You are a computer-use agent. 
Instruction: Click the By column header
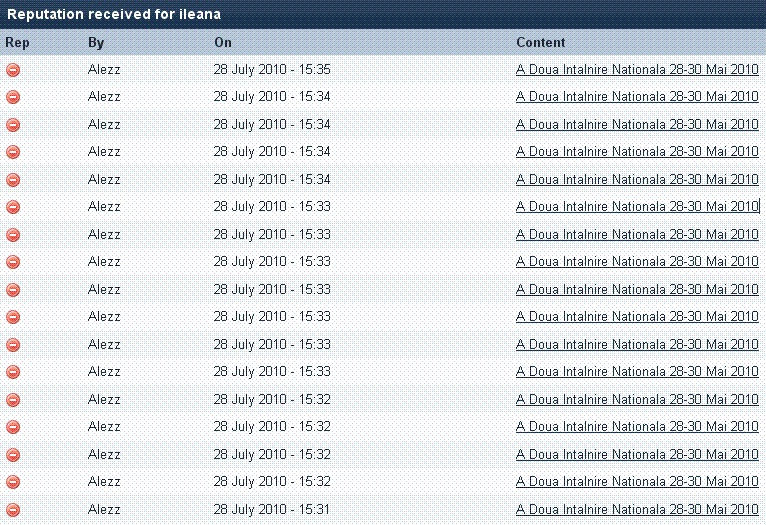pos(96,43)
